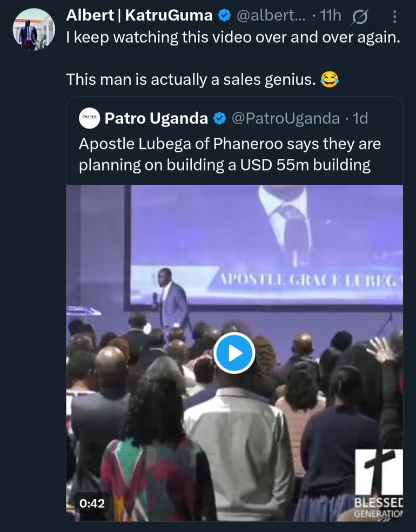
Task: Click the laughing-crying emoji in the tweet
Action: [330, 80]
